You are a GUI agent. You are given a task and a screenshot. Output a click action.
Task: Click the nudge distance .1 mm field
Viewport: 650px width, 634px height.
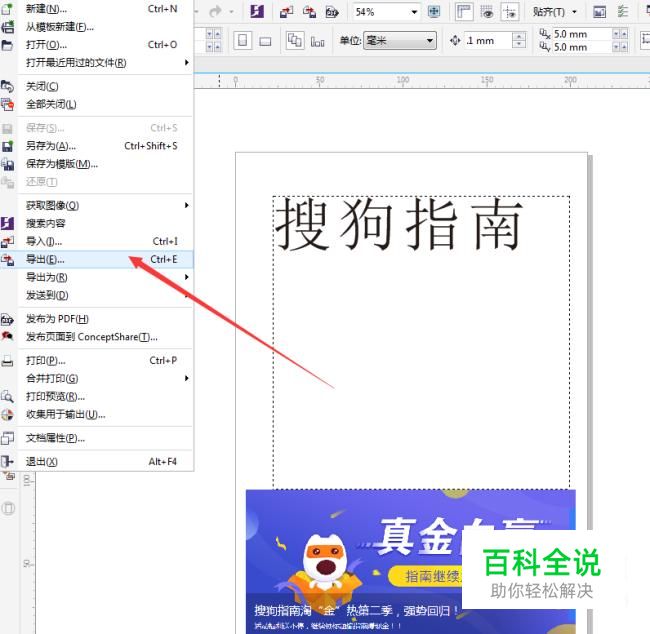coord(488,41)
